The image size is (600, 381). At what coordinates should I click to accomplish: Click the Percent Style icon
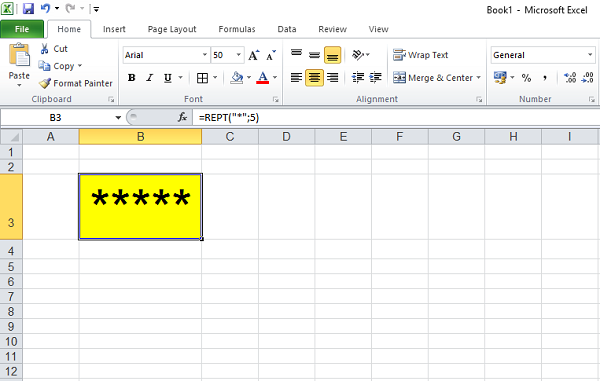(x=527, y=78)
